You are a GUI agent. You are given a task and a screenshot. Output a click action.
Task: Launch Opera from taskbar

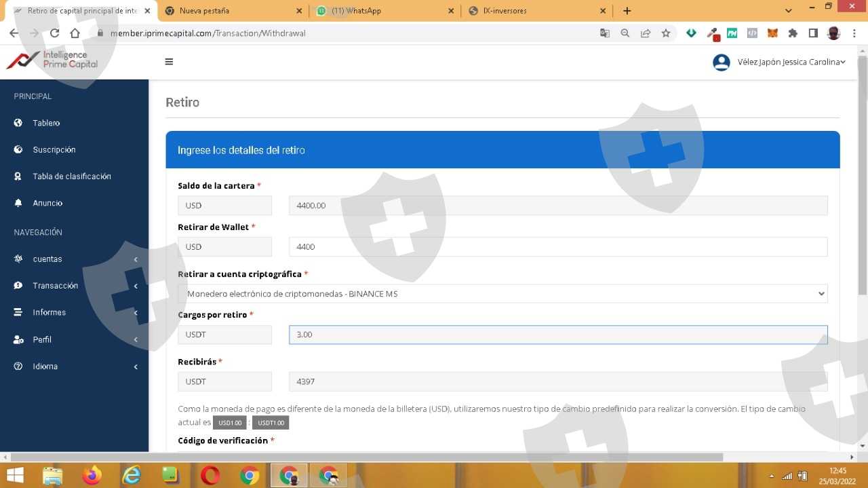210,476
